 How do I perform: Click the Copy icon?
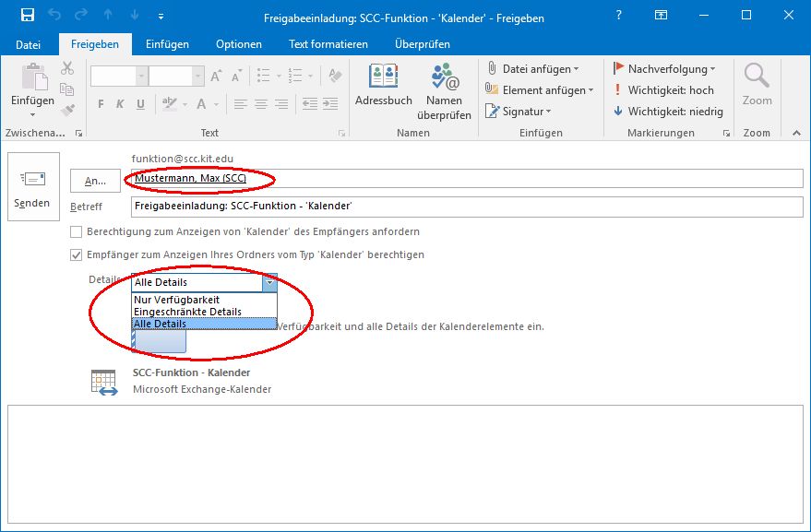point(67,89)
